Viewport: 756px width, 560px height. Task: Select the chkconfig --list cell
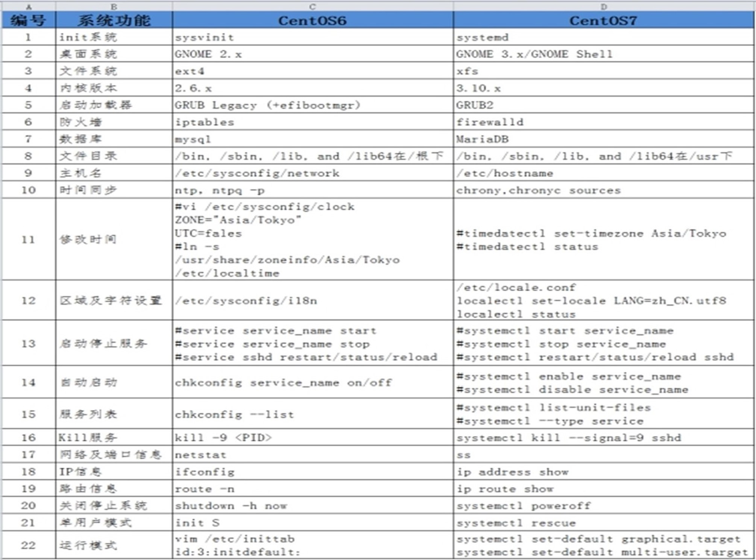tap(313, 414)
